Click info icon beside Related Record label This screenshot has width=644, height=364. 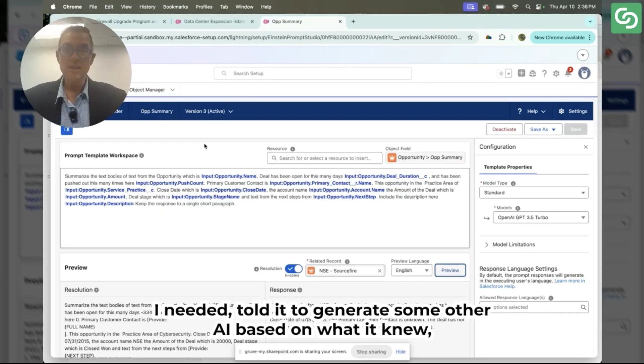[347, 262]
